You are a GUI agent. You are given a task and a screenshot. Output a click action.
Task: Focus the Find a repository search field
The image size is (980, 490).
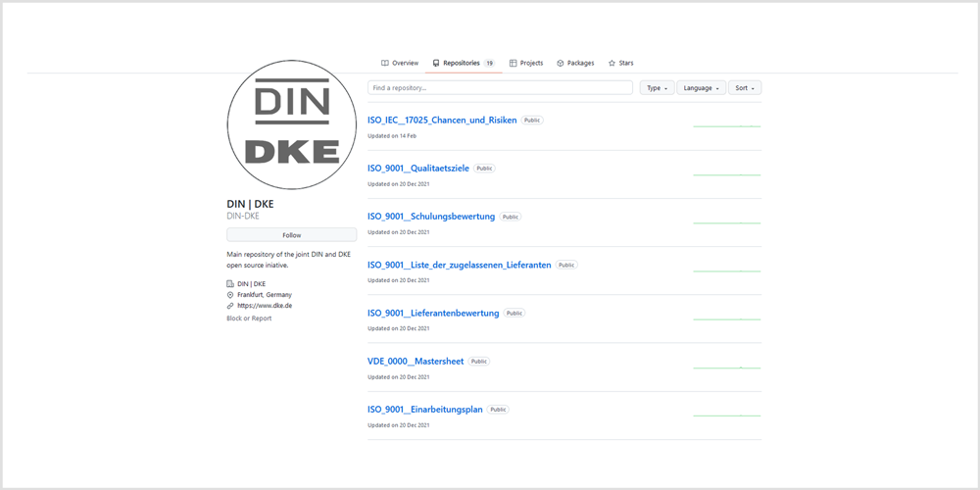point(500,88)
